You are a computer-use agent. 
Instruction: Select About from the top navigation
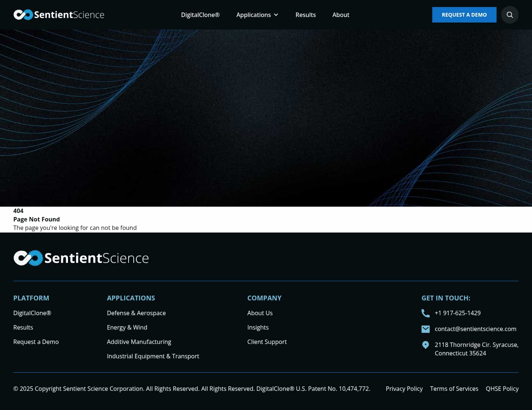(341, 15)
